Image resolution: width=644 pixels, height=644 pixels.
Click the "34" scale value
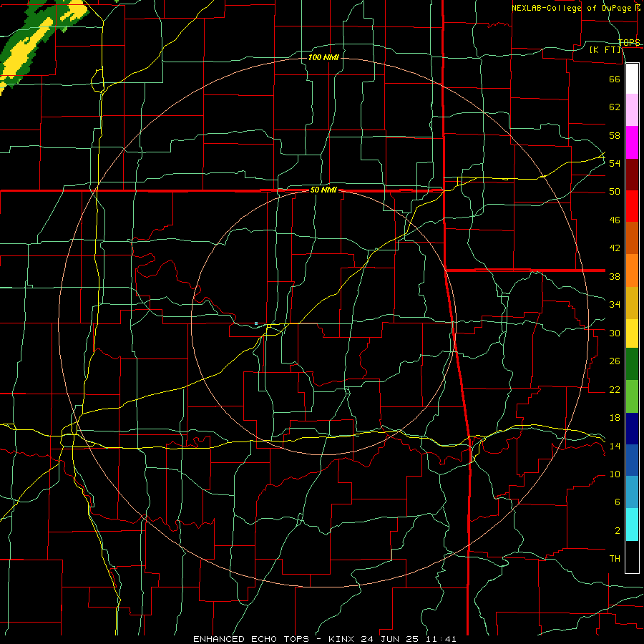615,305
